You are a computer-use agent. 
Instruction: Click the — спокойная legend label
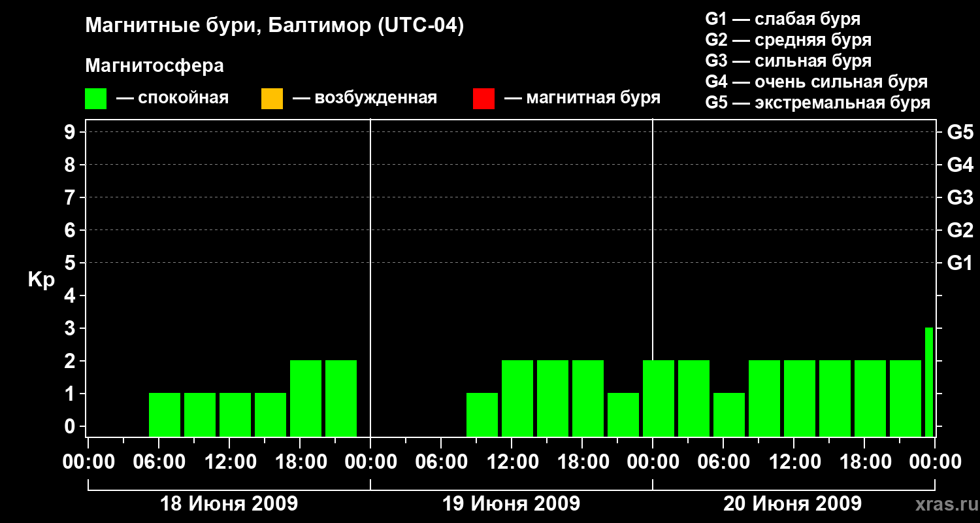pos(172,99)
